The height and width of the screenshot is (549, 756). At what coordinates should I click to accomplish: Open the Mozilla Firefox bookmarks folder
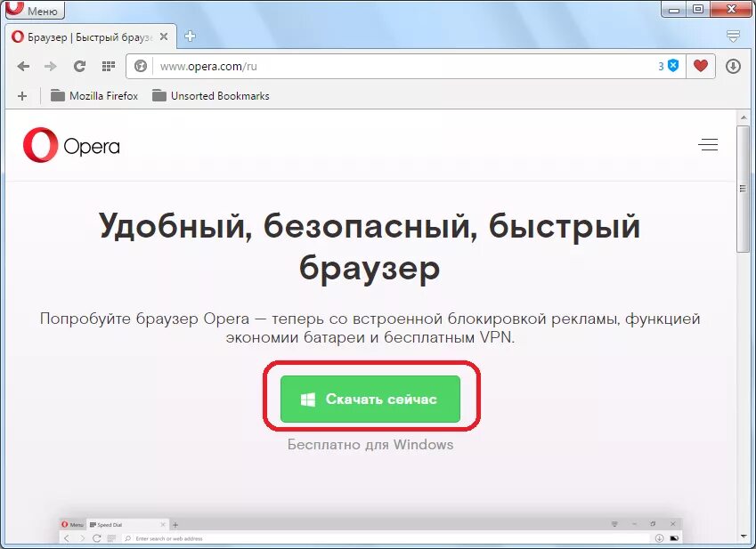click(x=94, y=96)
